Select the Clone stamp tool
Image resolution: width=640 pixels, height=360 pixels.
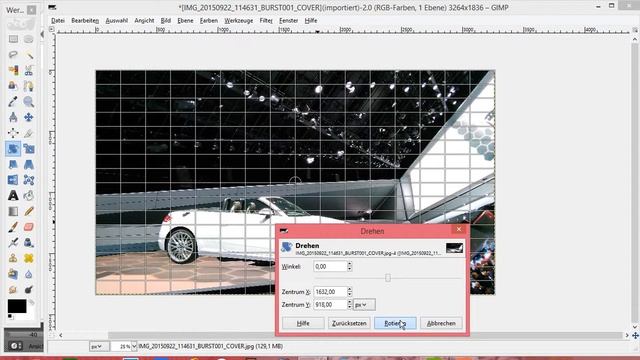pos(13,258)
